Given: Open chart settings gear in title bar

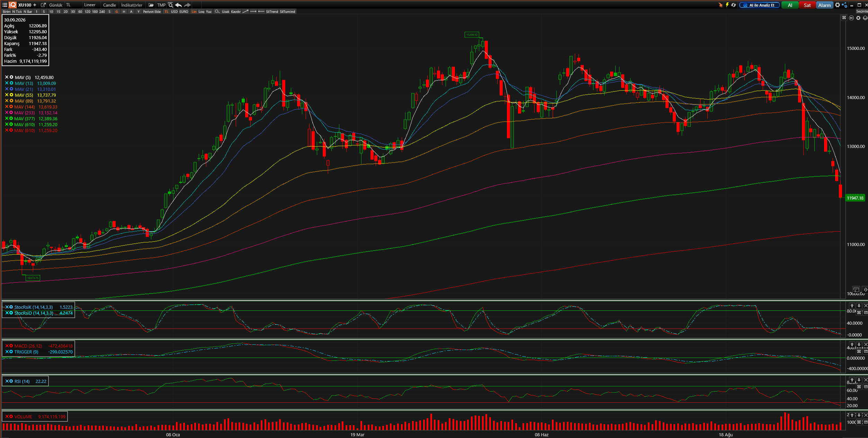Looking at the screenshot, I should [x=837, y=5].
